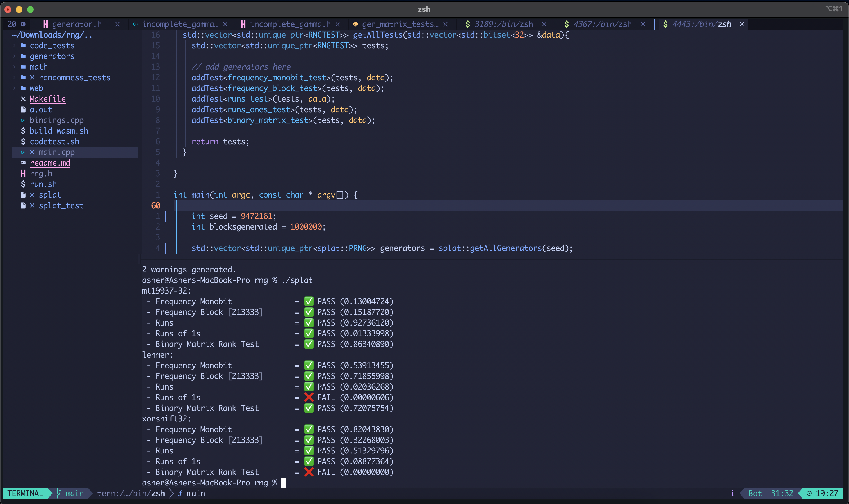Click the term:/…/bin/zsh statusline path
Image resolution: width=849 pixels, height=504 pixels.
pyautogui.click(x=131, y=493)
